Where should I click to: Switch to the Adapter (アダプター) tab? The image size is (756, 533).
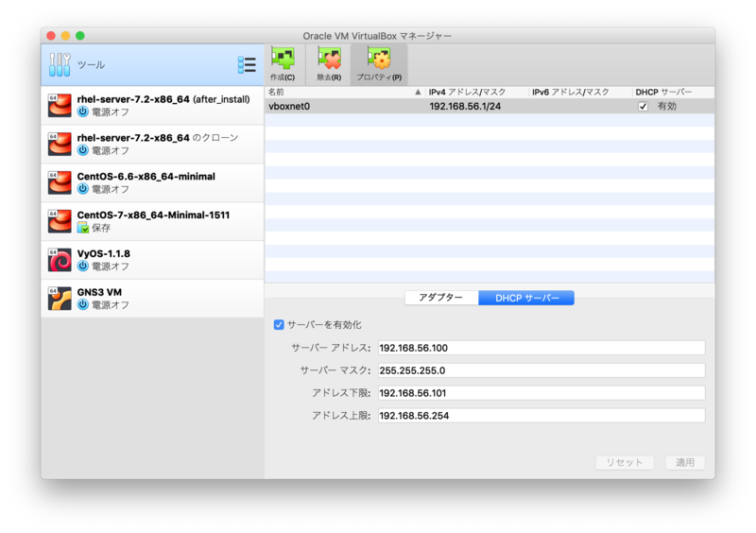tap(441, 298)
